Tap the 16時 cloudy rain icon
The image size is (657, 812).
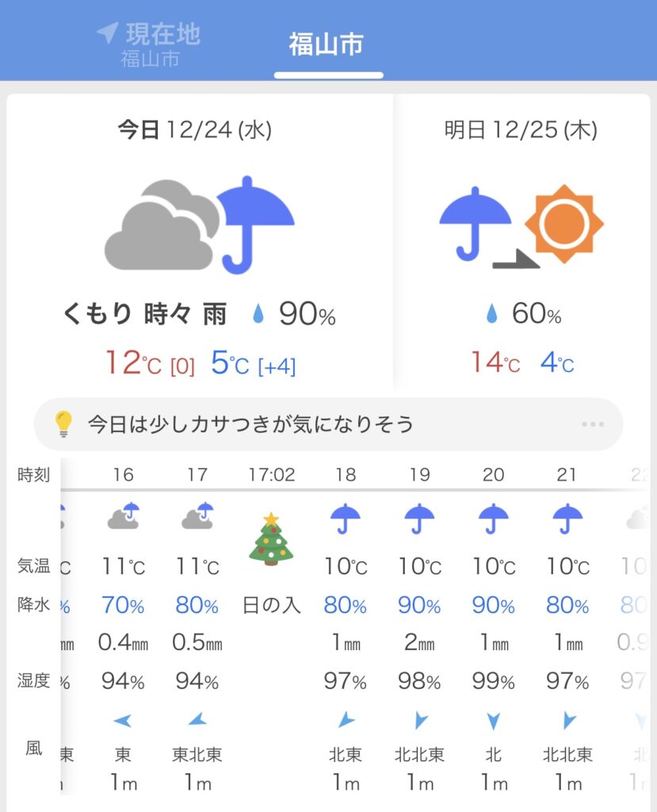[x=124, y=516]
